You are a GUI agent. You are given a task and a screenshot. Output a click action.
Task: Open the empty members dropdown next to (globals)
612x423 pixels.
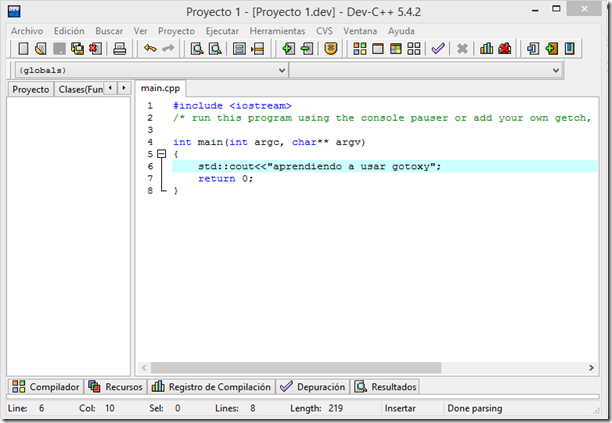click(427, 71)
